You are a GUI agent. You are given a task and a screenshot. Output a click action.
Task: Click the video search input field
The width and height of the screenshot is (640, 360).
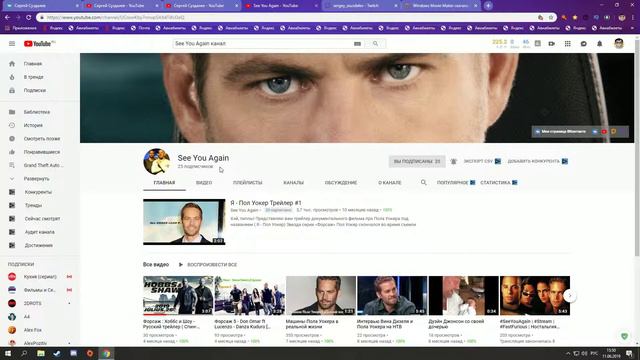point(262,44)
